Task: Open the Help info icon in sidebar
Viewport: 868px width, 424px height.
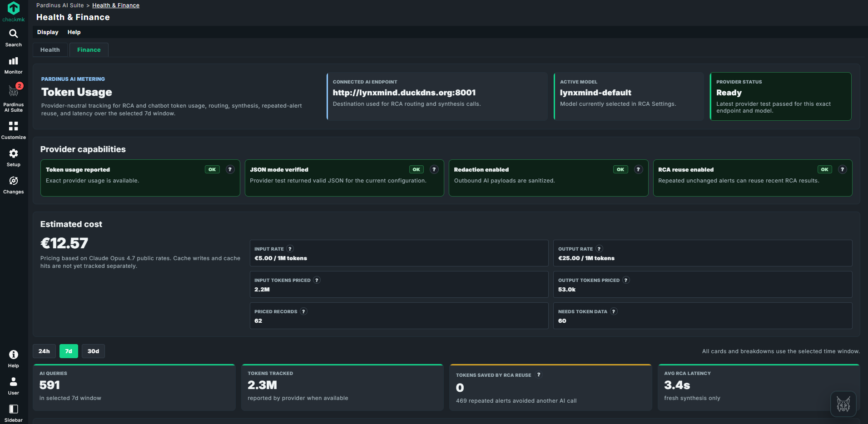Action: pos(14,355)
